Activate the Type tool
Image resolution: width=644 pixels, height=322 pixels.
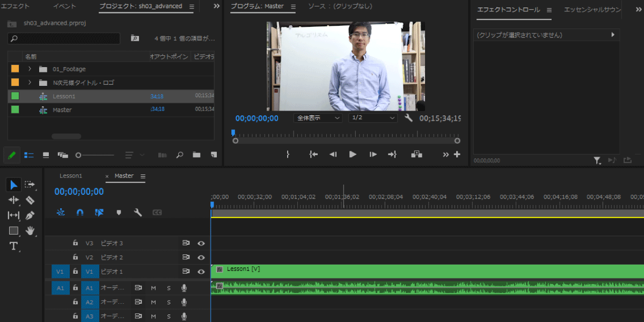pos(13,246)
